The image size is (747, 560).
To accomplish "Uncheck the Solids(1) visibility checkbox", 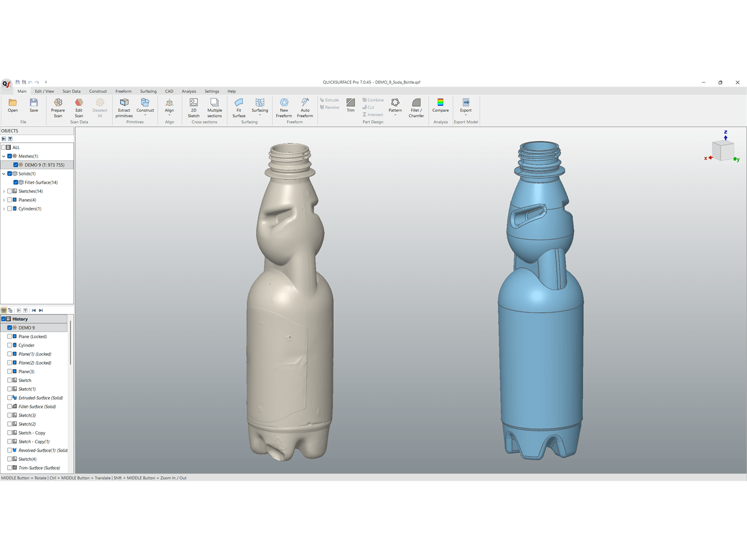I will coord(9,174).
